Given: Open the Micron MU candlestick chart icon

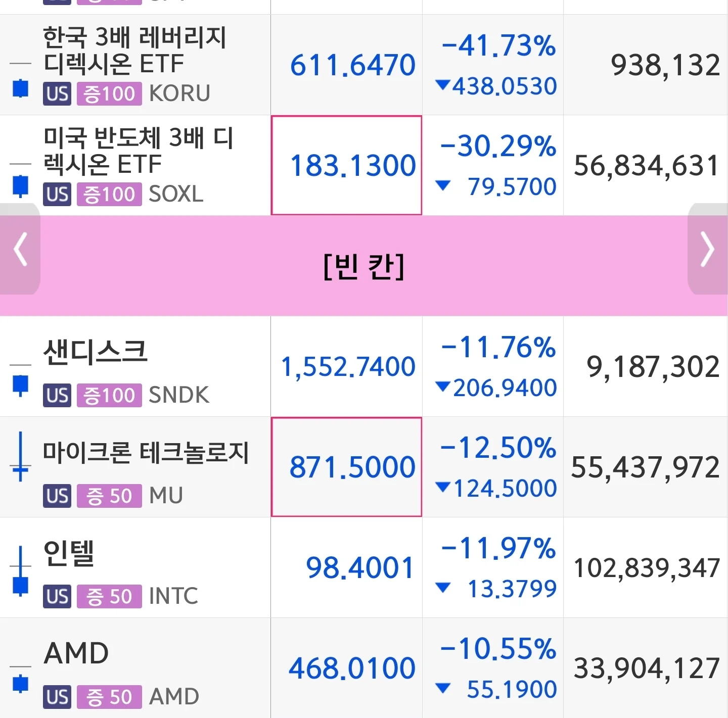Looking at the screenshot, I should click(x=20, y=456).
